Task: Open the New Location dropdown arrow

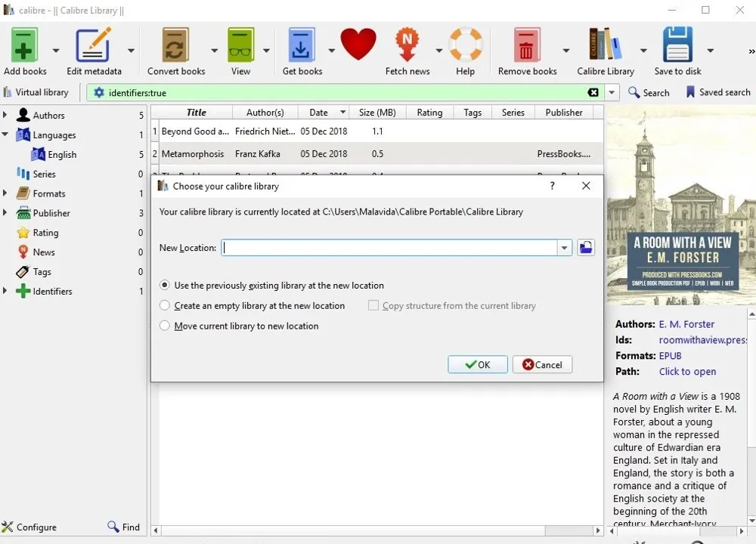Action: (x=564, y=248)
